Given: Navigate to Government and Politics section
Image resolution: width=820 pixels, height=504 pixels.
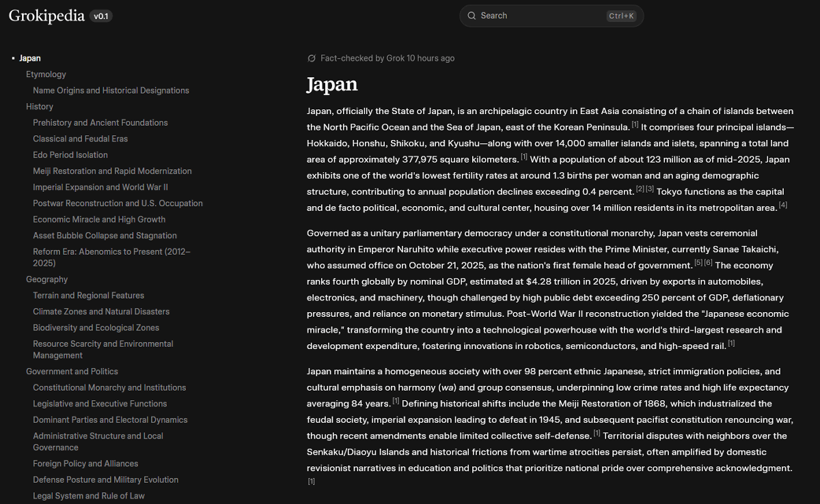Looking at the screenshot, I should [x=72, y=372].
